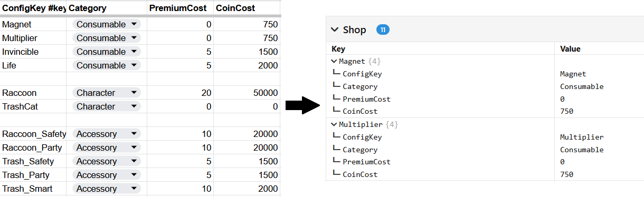Select Raccoon's PremiumCost cell 20

pos(180,93)
